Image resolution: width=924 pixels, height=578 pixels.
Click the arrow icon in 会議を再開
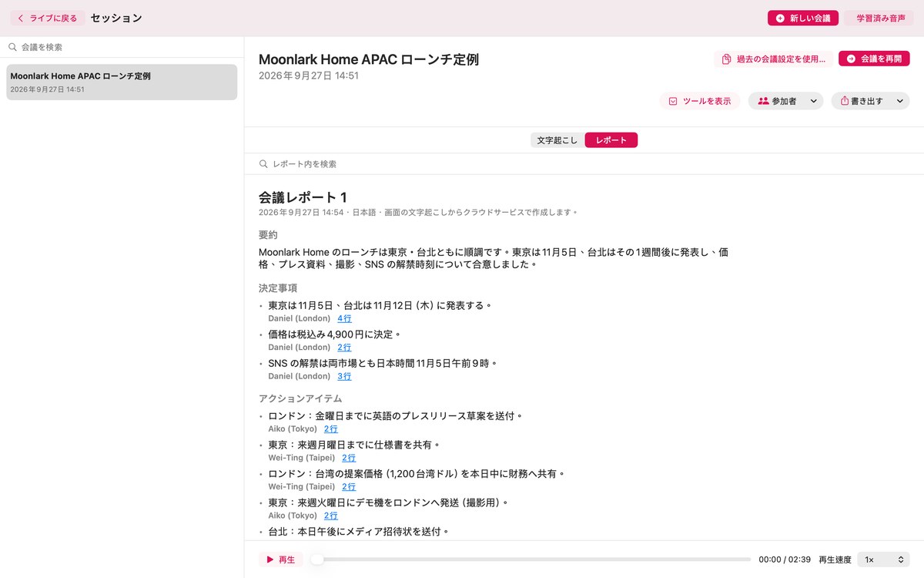(x=851, y=59)
